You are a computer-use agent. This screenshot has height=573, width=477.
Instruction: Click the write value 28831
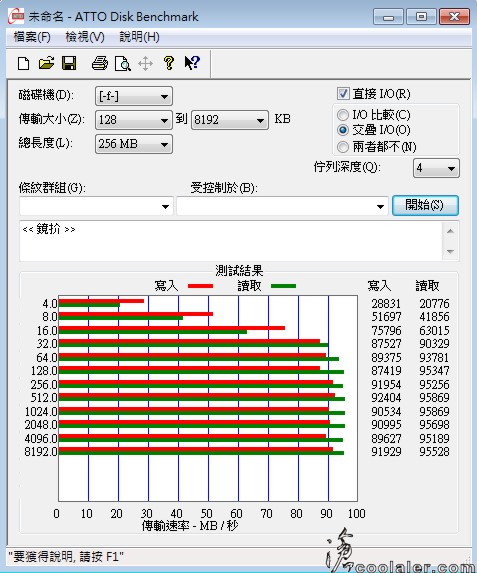click(386, 304)
